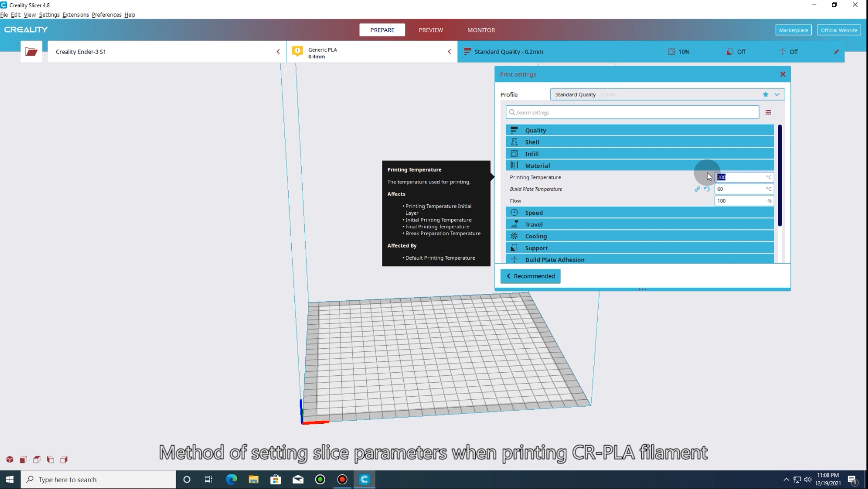Open a model file using the folder icon
The height and width of the screenshot is (489, 868).
click(x=31, y=51)
